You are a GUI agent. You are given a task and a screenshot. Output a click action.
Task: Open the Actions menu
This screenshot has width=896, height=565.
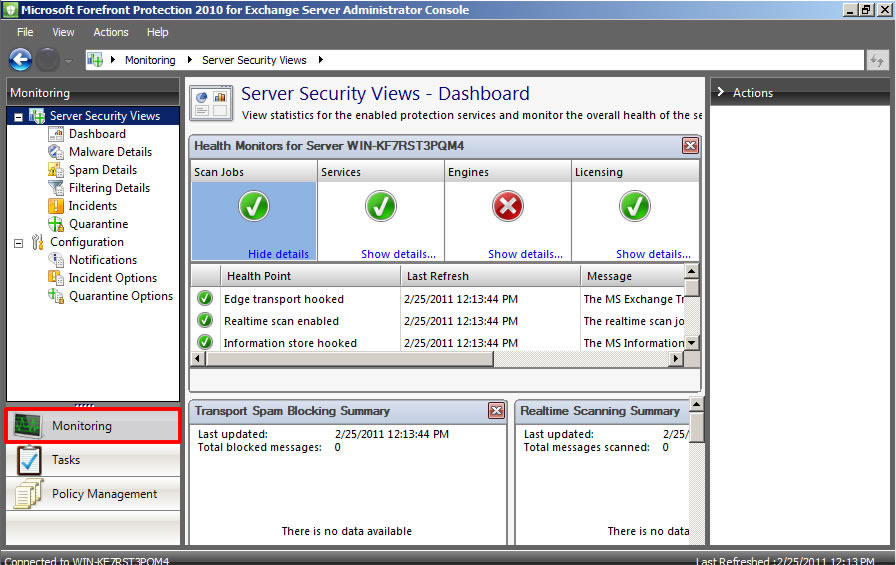111,32
